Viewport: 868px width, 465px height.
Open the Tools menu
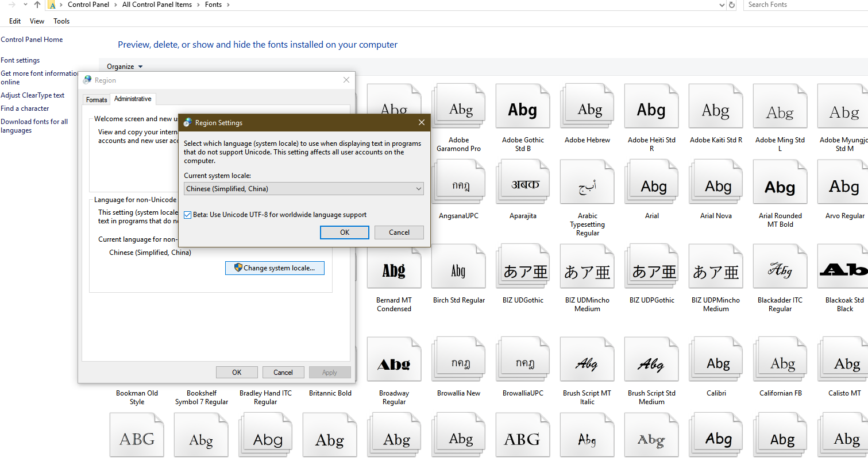[61, 21]
